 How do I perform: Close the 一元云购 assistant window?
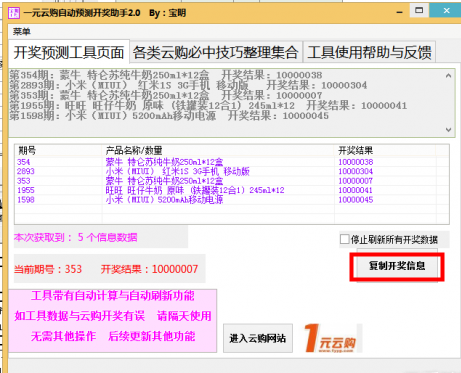[447, 11]
